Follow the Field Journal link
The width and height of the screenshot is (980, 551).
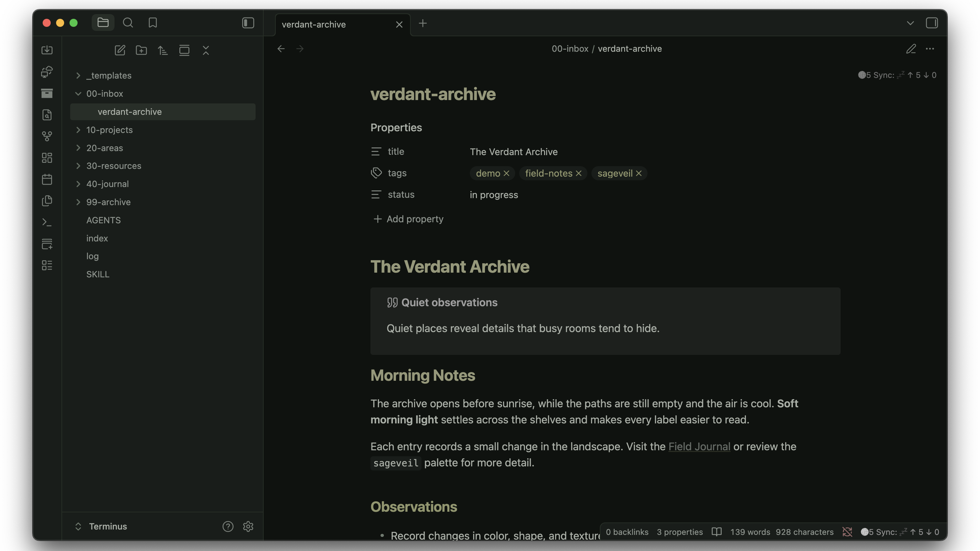click(699, 447)
